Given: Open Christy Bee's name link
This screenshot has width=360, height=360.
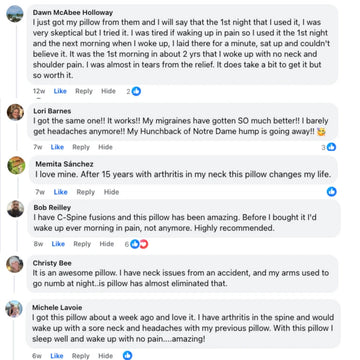Looking at the screenshot, I should tap(52, 263).
